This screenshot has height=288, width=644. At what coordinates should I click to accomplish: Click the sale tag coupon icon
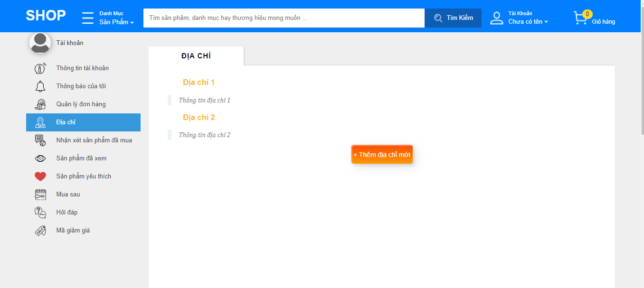(40, 231)
